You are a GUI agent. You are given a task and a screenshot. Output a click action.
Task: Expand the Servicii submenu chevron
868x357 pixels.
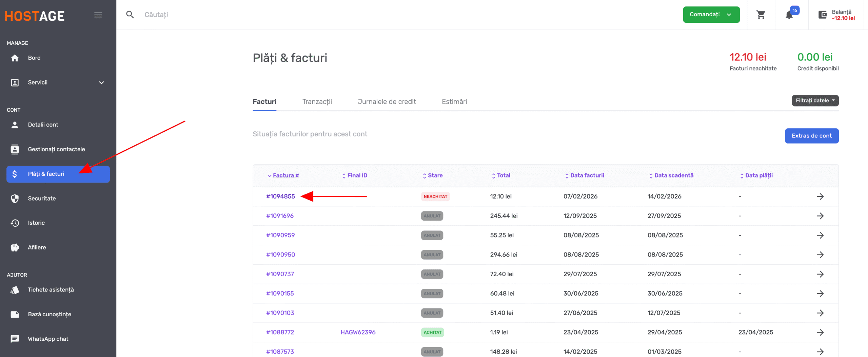[x=101, y=82]
